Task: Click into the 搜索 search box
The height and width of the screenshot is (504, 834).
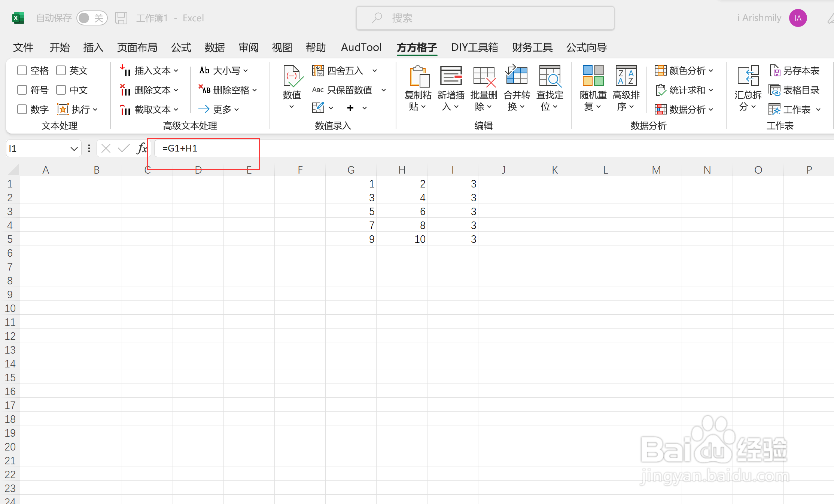Action: pos(485,18)
